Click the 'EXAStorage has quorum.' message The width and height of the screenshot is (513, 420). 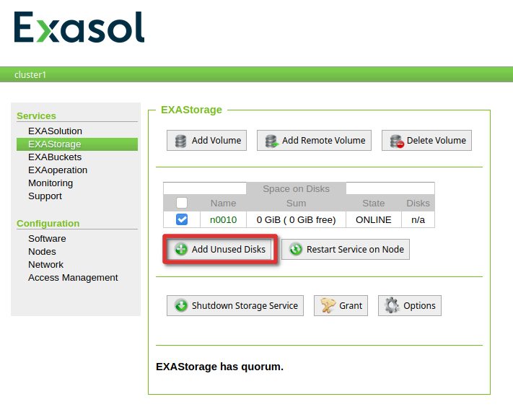pos(219,367)
